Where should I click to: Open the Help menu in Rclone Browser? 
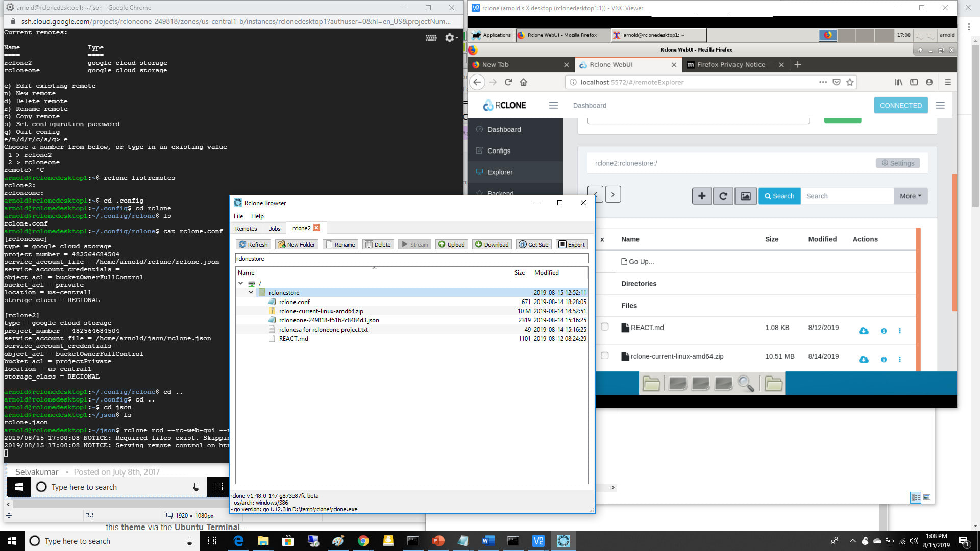click(x=257, y=216)
